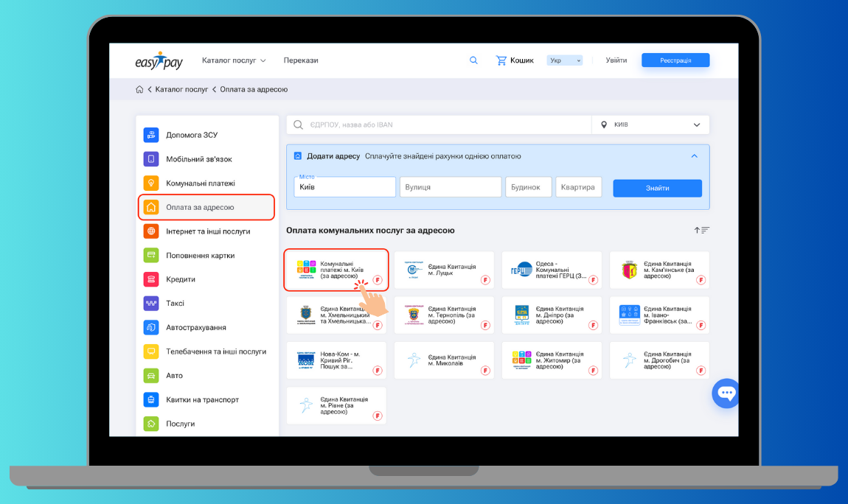Image resolution: width=848 pixels, height=504 pixels.
Task: Click the home icon in breadcrumb
Action: pos(139,89)
